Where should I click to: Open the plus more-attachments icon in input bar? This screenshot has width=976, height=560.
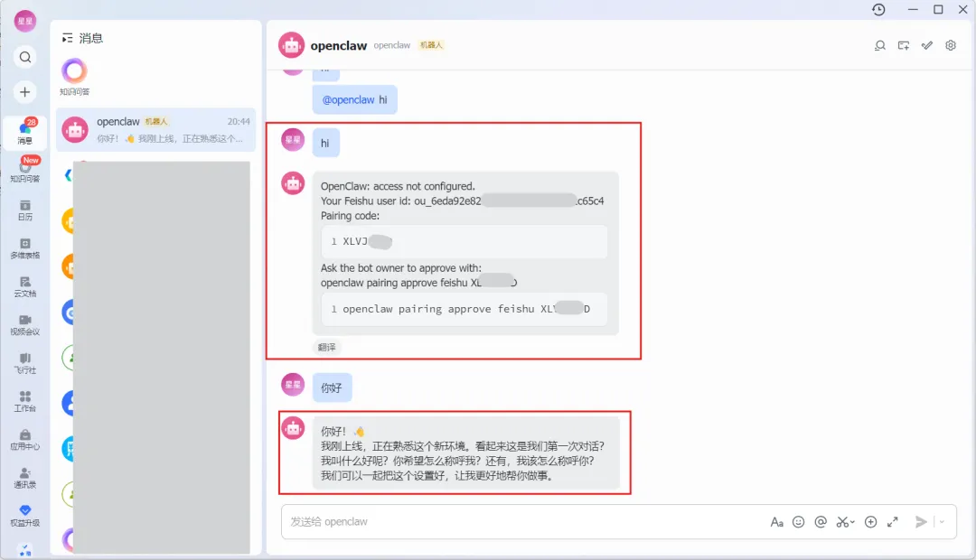(x=871, y=522)
